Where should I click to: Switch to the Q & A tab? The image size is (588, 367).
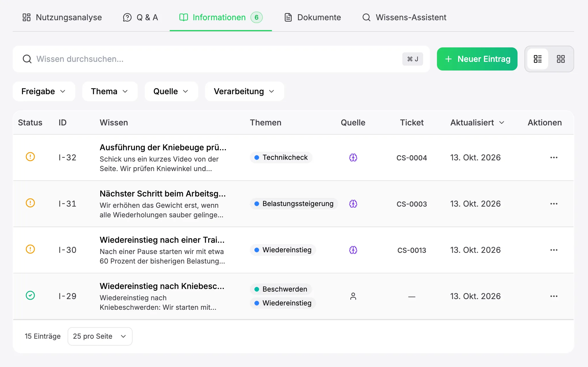pyautogui.click(x=140, y=17)
